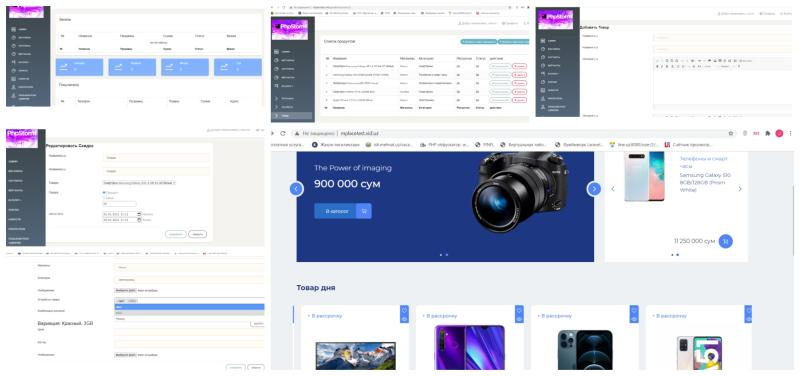This screenshot has height=376, width=800.
Task: Open the TV product thumbnail under Товар дня
Action: [x=356, y=356]
